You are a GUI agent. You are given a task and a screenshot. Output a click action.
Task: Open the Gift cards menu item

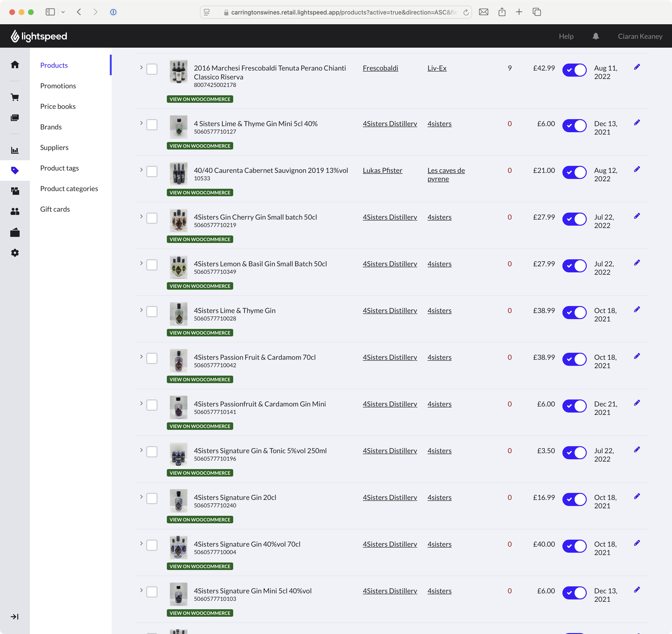click(x=55, y=209)
